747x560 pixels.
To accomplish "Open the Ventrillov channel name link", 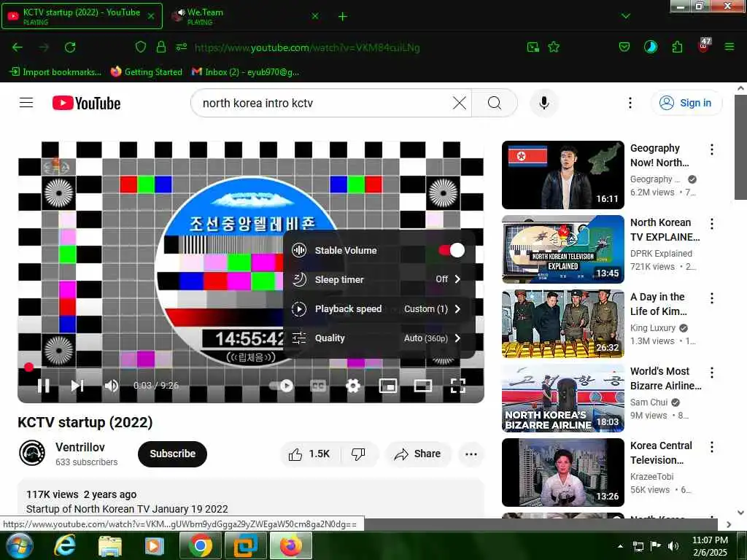I will (x=80, y=447).
